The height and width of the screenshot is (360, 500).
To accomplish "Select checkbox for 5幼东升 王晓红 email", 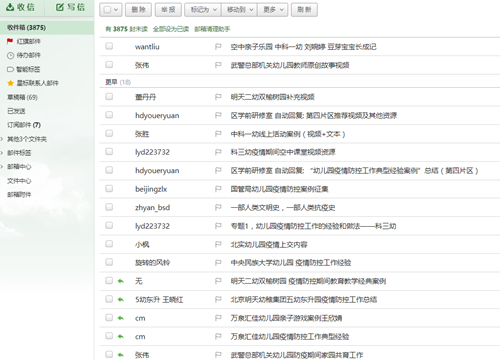I will 109,299.
